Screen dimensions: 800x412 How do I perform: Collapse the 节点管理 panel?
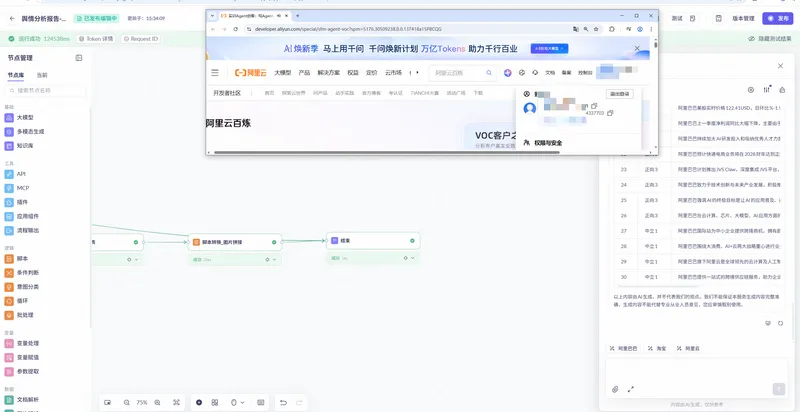(79, 58)
